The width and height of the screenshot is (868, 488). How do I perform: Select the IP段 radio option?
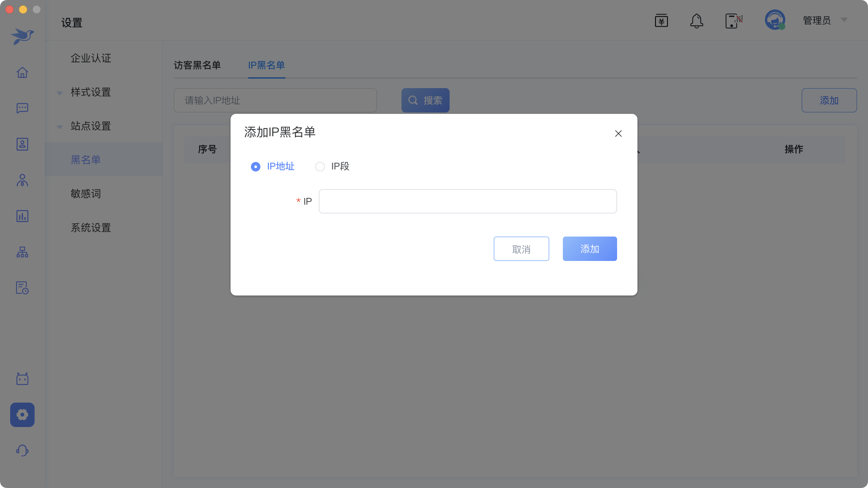[320, 167]
